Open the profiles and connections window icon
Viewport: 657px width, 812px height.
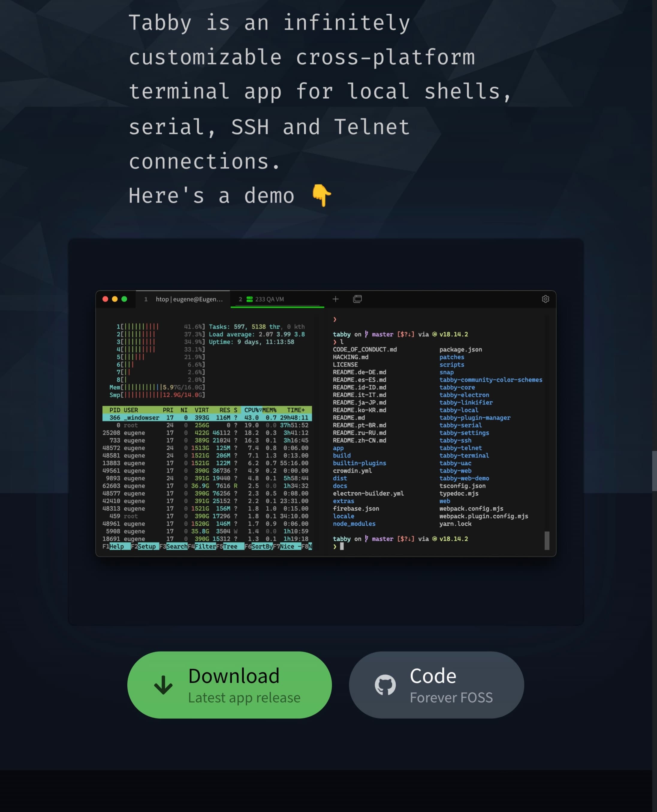tap(357, 299)
